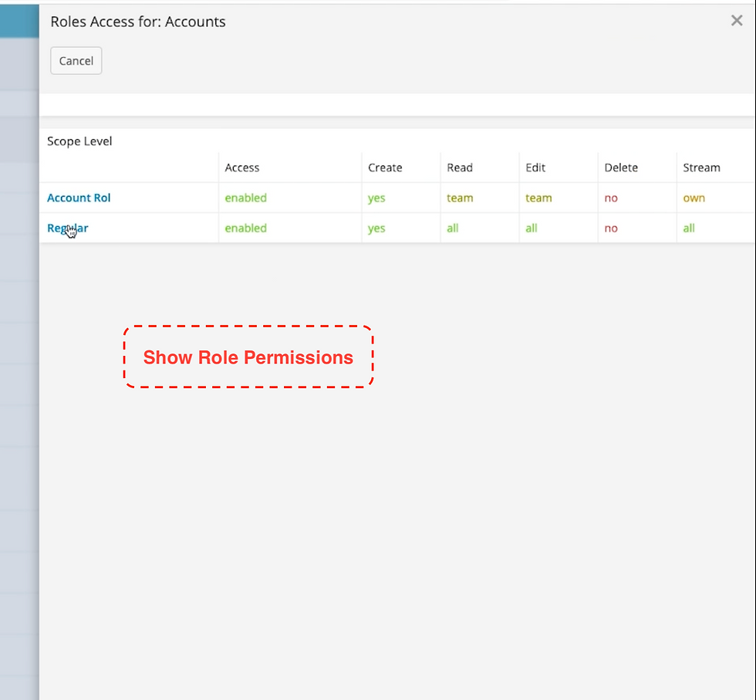Click the Regular role Read value all
Image resolution: width=756 pixels, height=700 pixels.
(453, 228)
